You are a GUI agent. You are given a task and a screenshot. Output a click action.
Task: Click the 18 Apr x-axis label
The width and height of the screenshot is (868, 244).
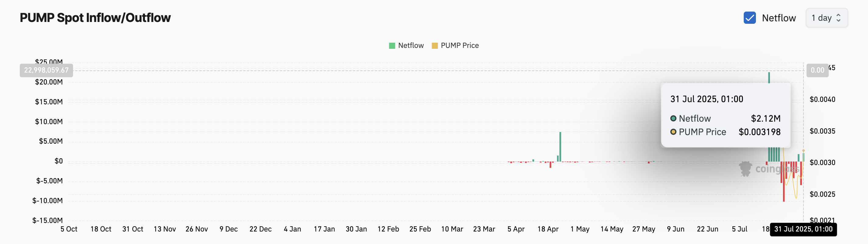point(548,229)
